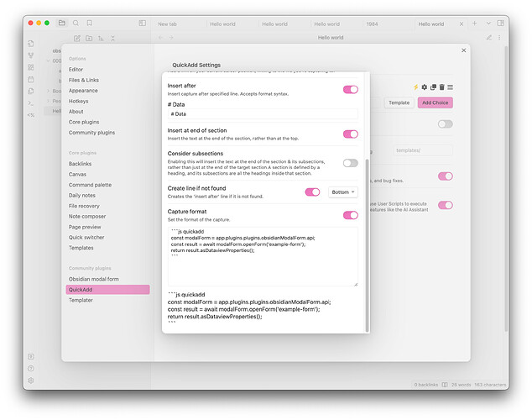This screenshot has height=420, width=532.
Task: Close the active Hello world tab
Action: [x=462, y=24]
